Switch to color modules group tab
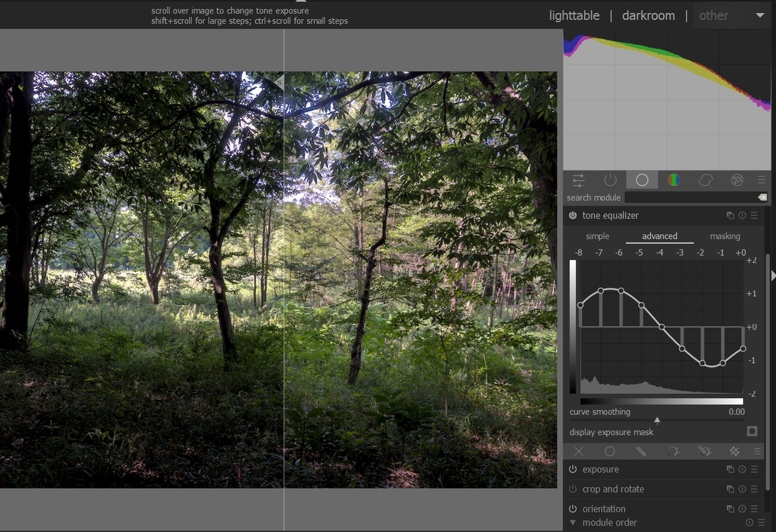The width and height of the screenshot is (776, 532). (674, 180)
